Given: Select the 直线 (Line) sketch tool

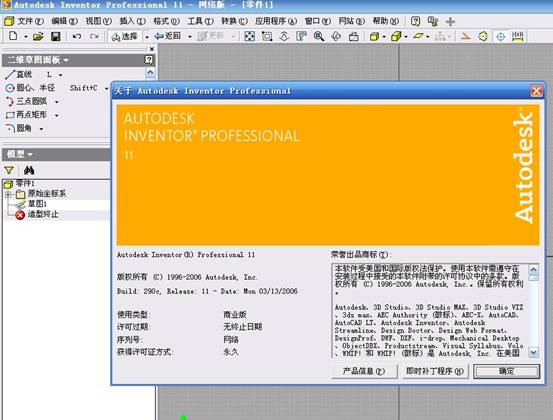Looking at the screenshot, I should (x=19, y=74).
